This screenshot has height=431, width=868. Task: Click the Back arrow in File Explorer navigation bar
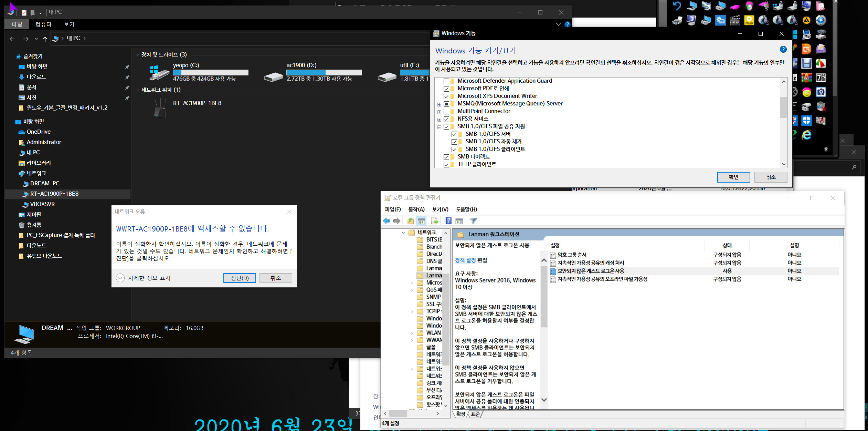13,39
